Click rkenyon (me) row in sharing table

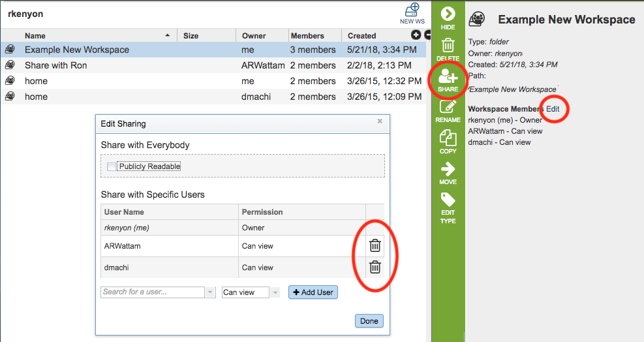tap(242, 227)
